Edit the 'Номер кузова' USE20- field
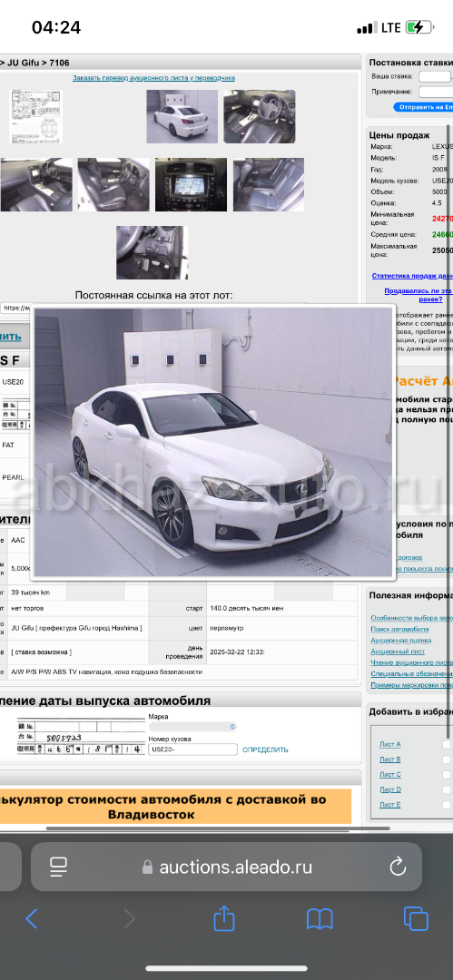Screen dimensions: 453x980 (x=192, y=750)
